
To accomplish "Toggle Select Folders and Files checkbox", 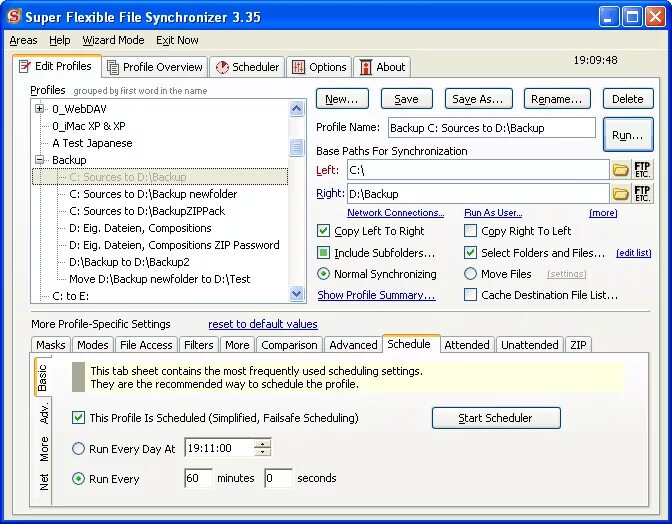I will tap(470, 253).
